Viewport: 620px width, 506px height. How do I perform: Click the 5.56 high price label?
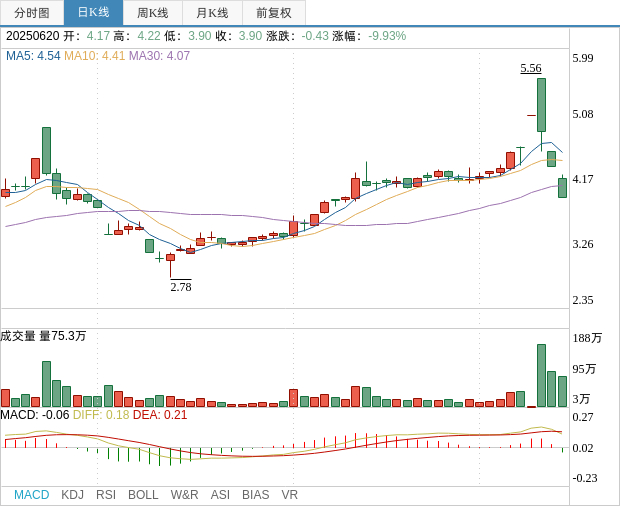click(531, 68)
